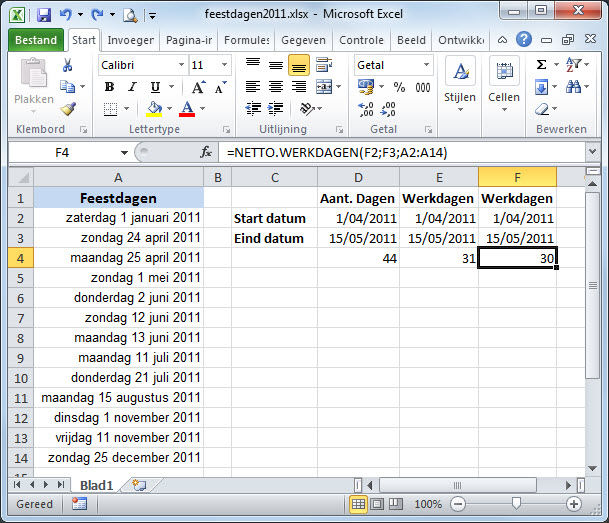The height and width of the screenshot is (523, 609).
Task: Switch to the Pagina-indeling tab
Action: 189,40
